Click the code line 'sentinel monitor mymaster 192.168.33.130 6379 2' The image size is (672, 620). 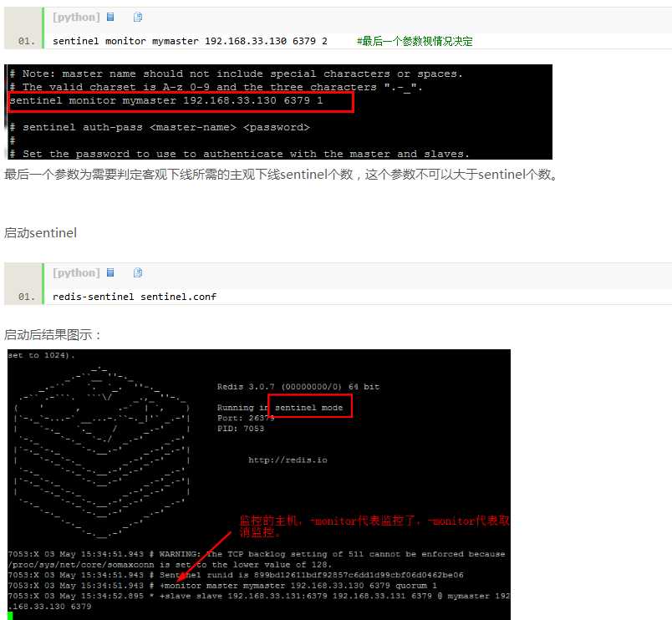[190, 41]
